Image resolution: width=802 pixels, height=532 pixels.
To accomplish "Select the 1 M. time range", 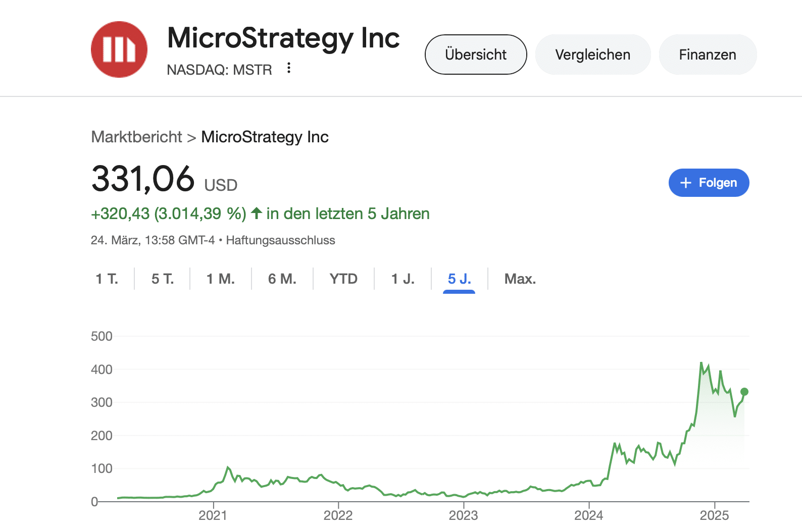I will [x=221, y=279].
